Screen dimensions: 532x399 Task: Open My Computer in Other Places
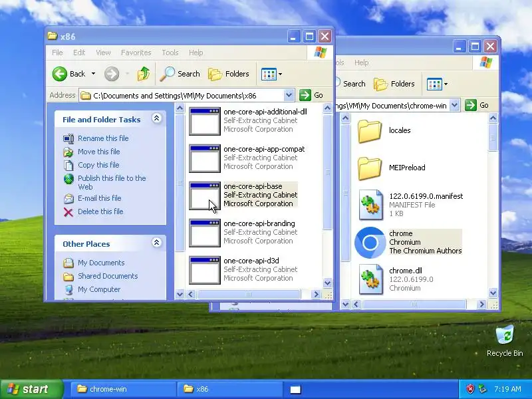tap(99, 289)
